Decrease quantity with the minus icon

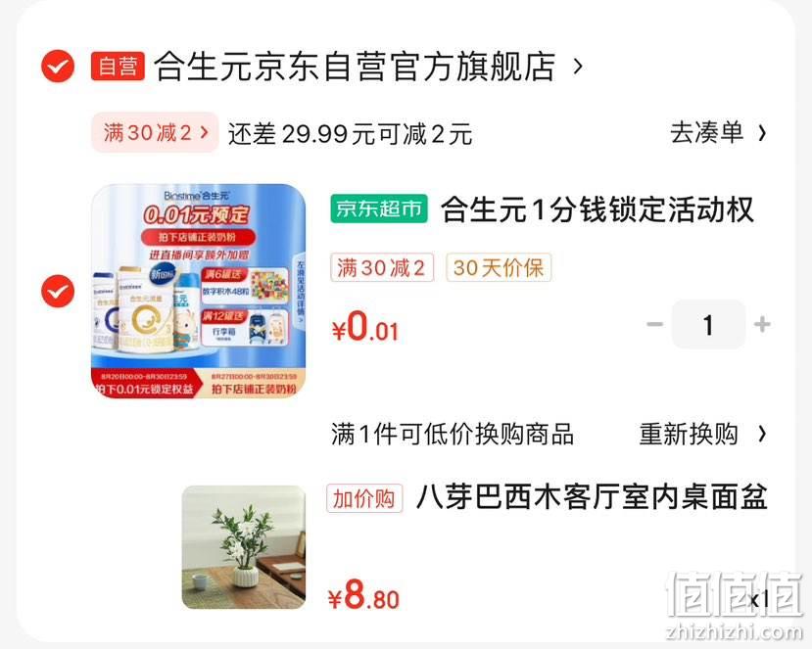coord(654,325)
